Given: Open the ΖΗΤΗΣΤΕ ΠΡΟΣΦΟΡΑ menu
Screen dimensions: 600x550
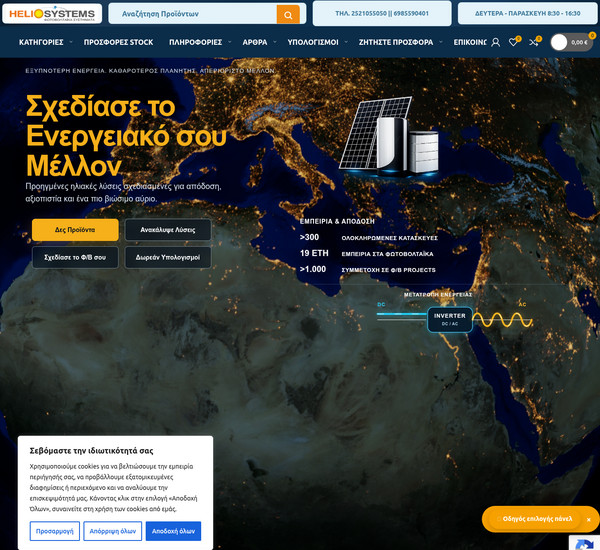Looking at the screenshot, I should point(396,42).
